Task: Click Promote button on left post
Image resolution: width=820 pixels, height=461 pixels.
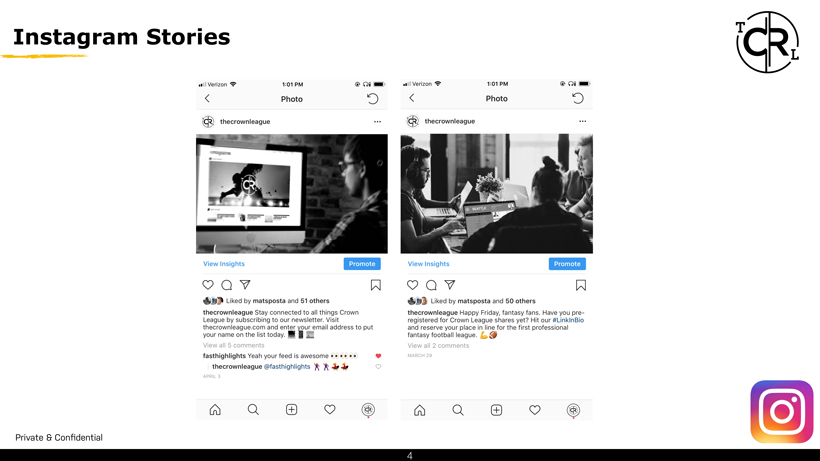Action: coord(362,264)
